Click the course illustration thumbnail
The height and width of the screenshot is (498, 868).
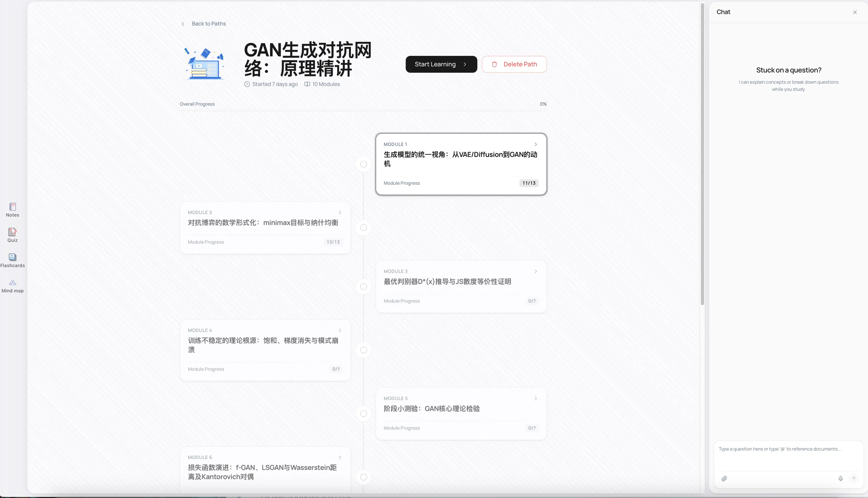click(205, 64)
